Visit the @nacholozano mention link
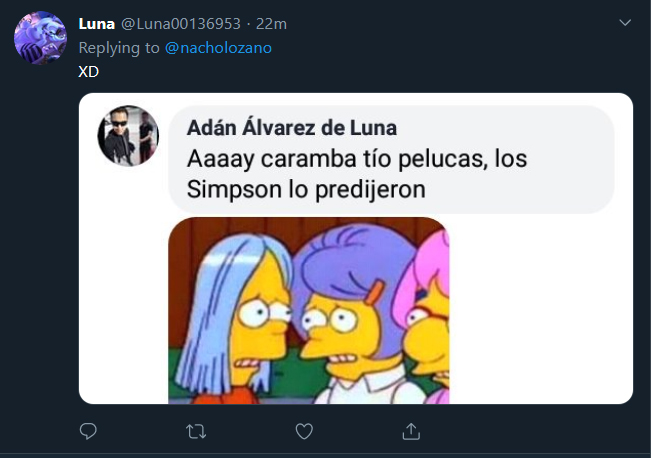This screenshot has width=651, height=458. coord(218,48)
